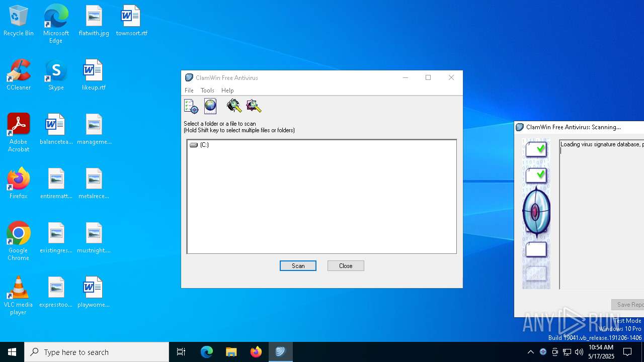Select the (C:) drive in the list
The image size is (644, 362).
point(199,145)
